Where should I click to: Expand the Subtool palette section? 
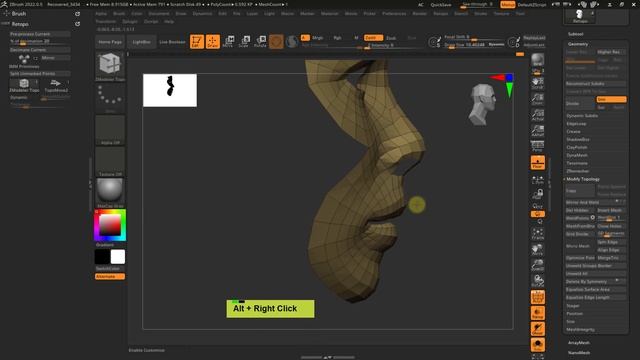pyautogui.click(x=576, y=34)
